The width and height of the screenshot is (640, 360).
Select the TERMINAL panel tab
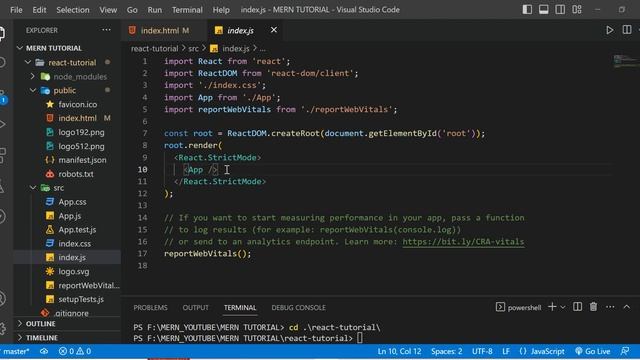pyautogui.click(x=240, y=308)
